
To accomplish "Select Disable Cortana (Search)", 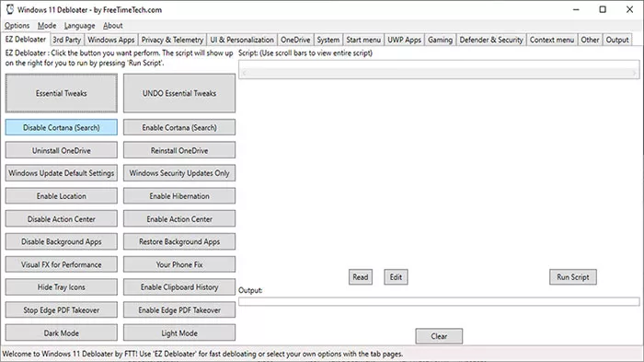I will tap(62, 127).
